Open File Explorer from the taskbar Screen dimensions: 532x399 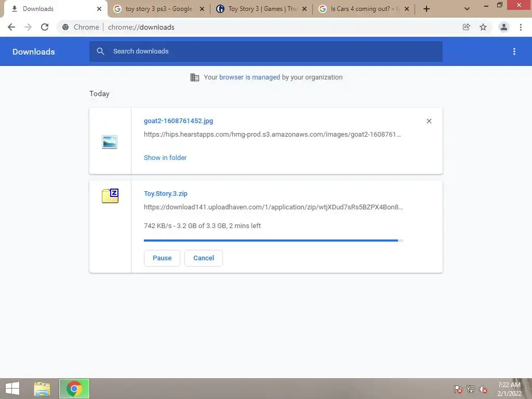click(x=42, y=389)
